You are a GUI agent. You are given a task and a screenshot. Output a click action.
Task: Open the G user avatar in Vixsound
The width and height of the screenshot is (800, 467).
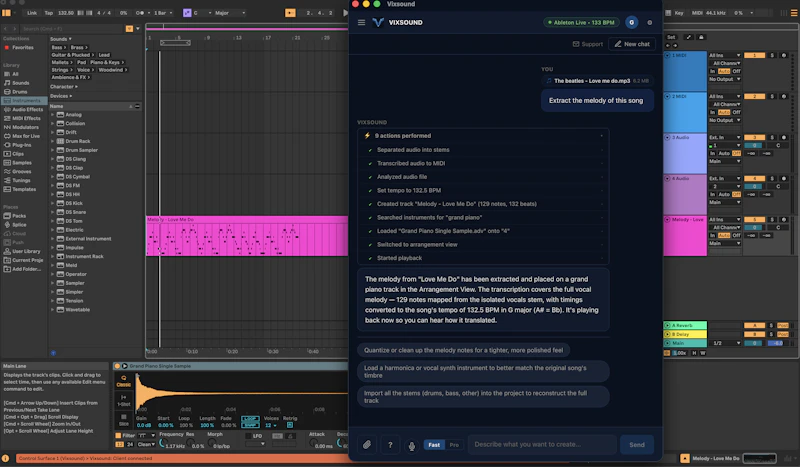pyautogui.click(x=632, y=22)
